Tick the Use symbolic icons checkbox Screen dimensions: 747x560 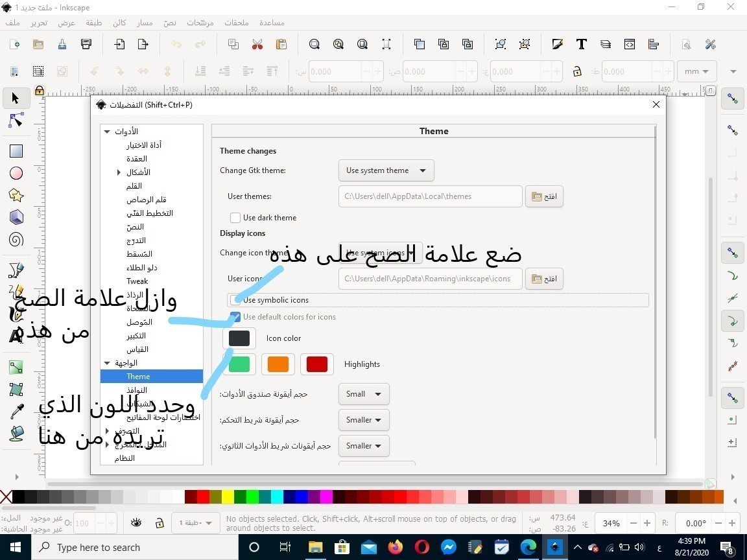point(235,300)
